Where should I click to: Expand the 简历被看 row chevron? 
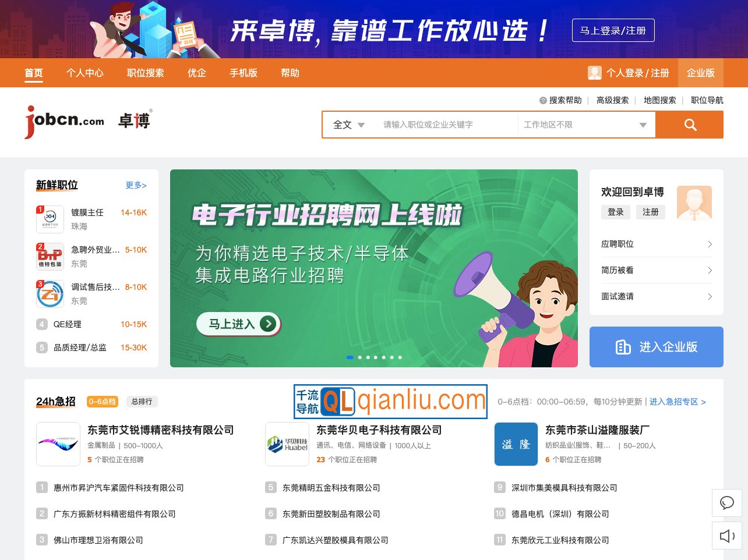tap(710, 270)
